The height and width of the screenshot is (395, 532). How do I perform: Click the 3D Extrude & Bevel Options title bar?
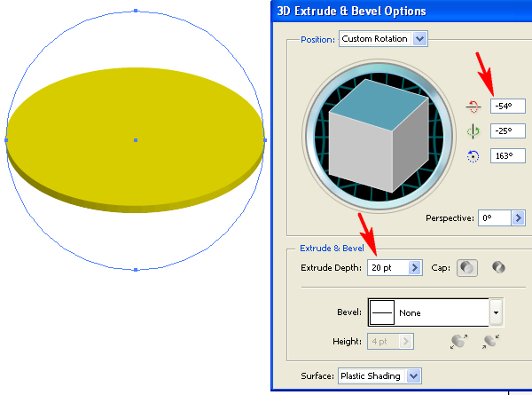pos(402,12)
